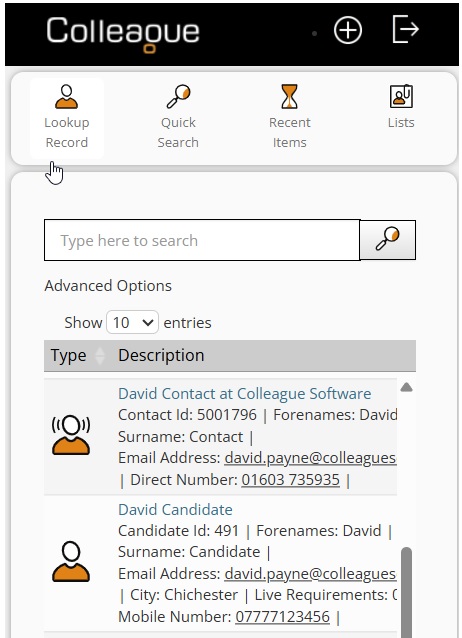Click direct number 01603 735935
462x638 pixels.
click(291, 480)
